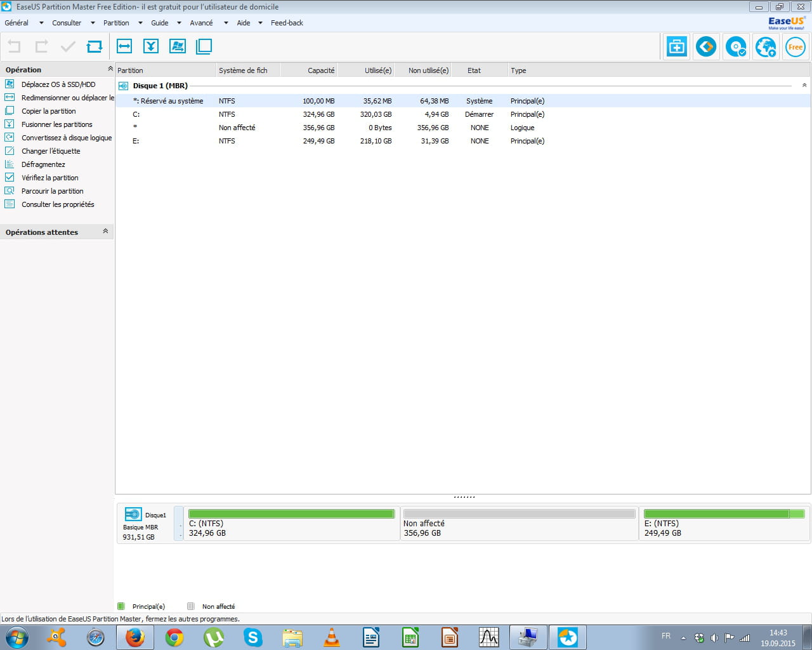Screen dimensions: 812x650
Task: Select the Non affecté row in list
Action: click(462, 128)
